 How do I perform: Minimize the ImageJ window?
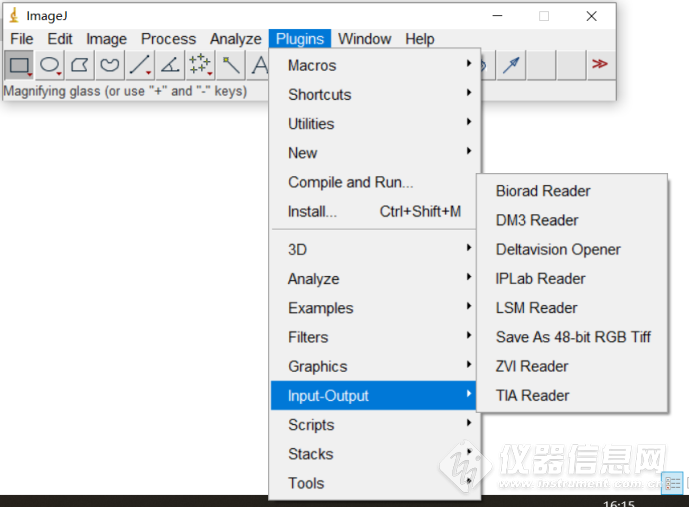497,16
